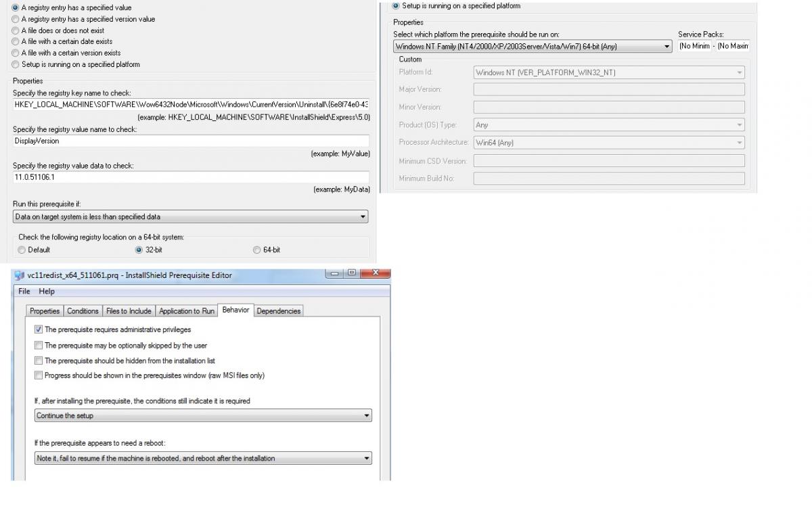Click the registry value data field 11.0.51106.1
812x531 pixels.
tap(191, 177)
